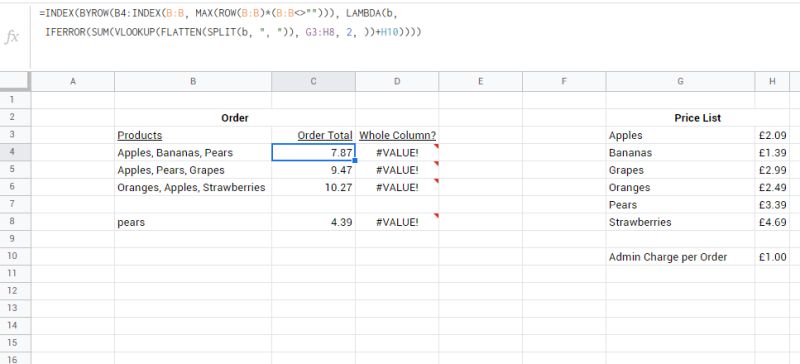This screenshot has width=800, height=364.
Task: Select cell 'Oranges, Apples, Strawberries'
Action: point(193,187)
